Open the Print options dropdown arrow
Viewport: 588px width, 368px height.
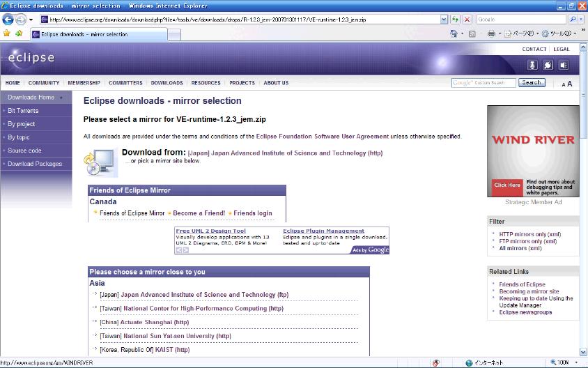click(500, 33)
